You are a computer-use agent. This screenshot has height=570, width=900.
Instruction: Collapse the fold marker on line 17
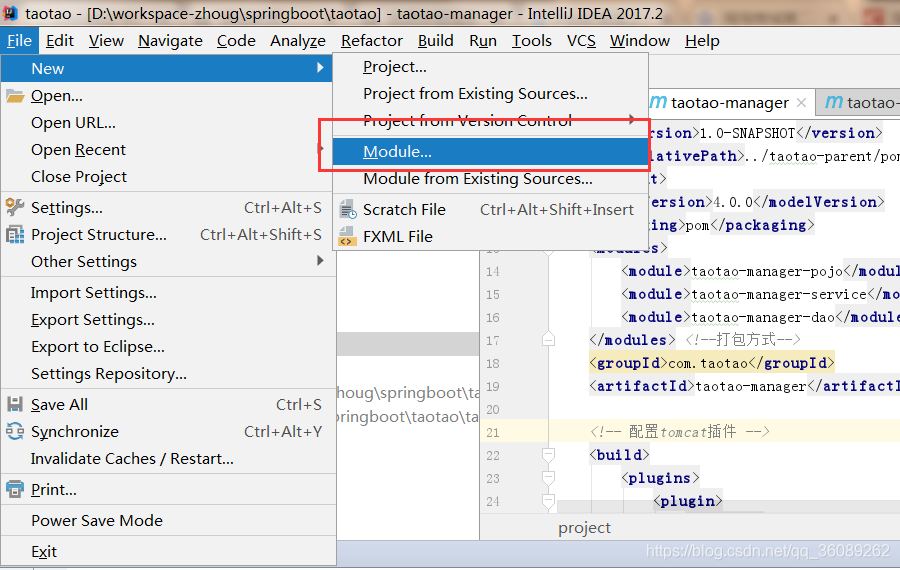(x=548, y=339)
